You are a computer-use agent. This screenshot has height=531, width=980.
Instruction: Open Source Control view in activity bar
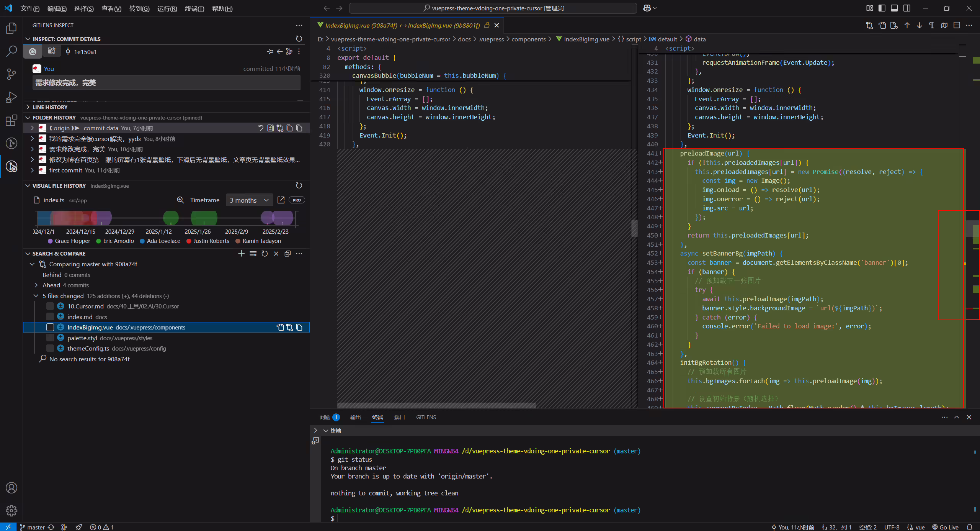pyautogui.click(x=11, y=74)
